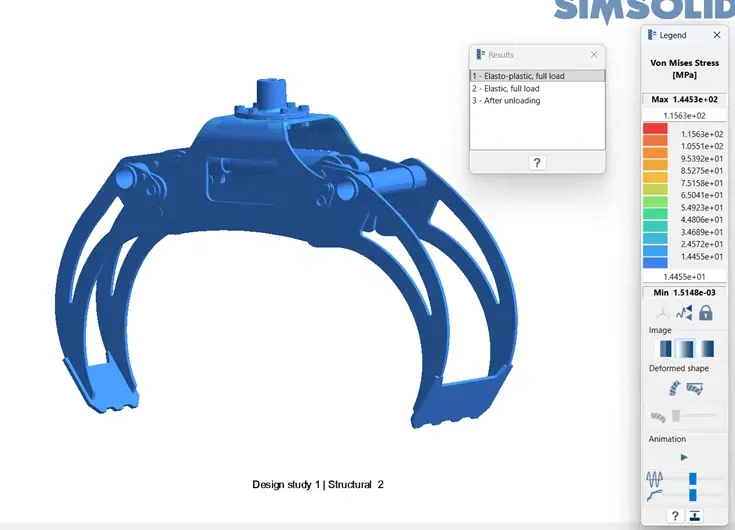
Task: Choose the first Deformed shape icon
Action: tap(676, 387)
